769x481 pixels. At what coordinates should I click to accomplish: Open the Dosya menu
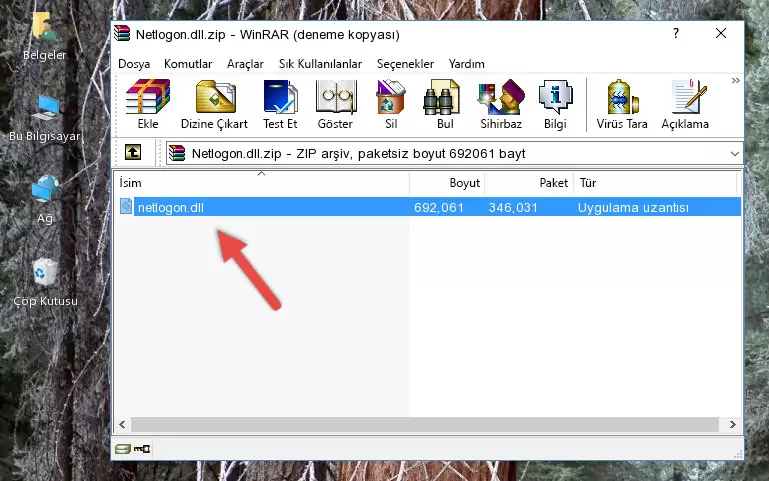[134, 64]
